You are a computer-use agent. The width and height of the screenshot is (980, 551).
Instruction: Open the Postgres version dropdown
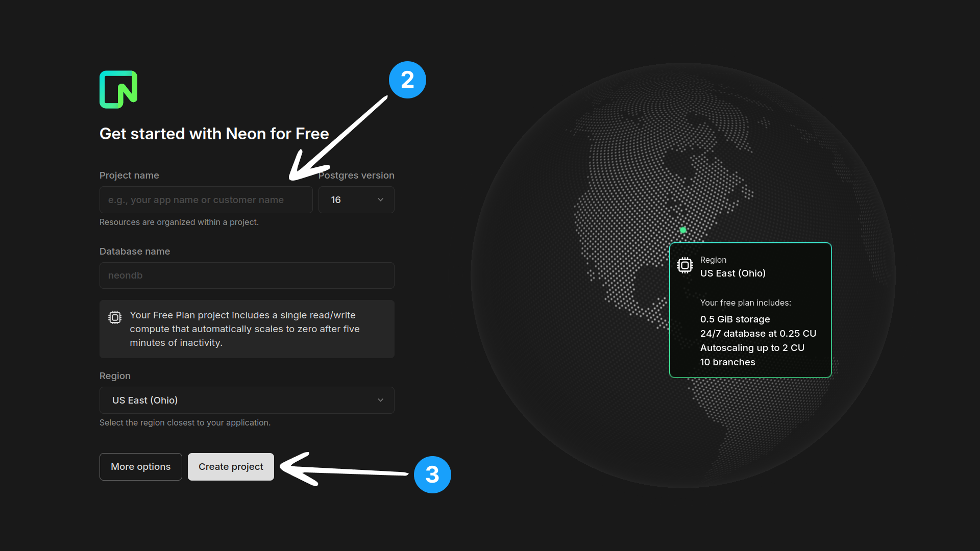(356, 200)
